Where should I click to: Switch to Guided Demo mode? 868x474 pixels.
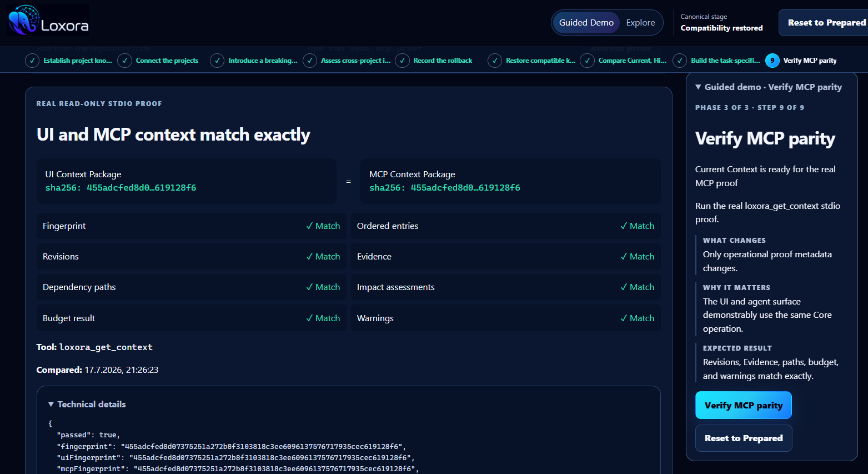click(x=586, y=23)
